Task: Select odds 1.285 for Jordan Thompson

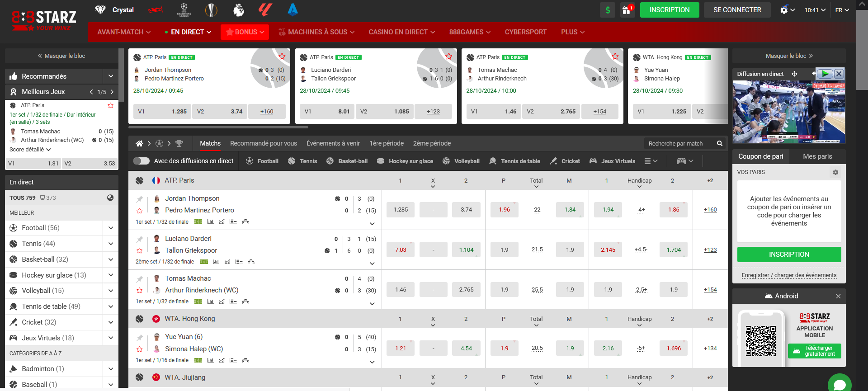Action: coord(401,210)
